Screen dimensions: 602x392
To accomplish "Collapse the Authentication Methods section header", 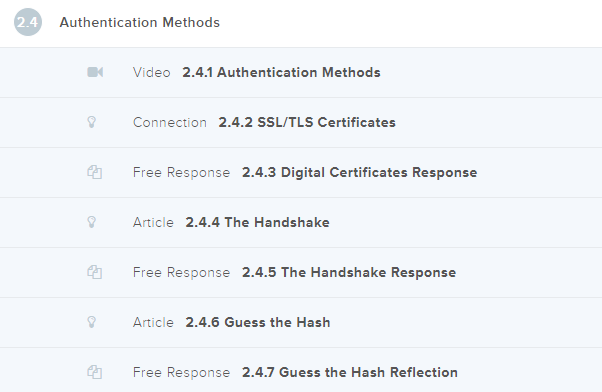I will click(301, 23).
